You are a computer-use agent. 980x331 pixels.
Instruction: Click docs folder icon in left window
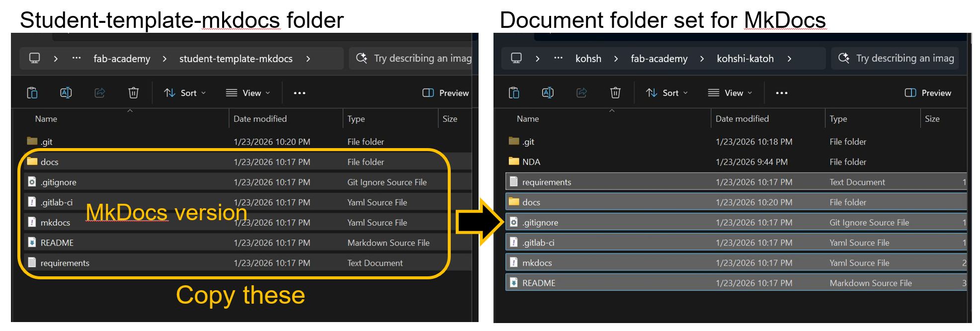click(x=32, y=162)
